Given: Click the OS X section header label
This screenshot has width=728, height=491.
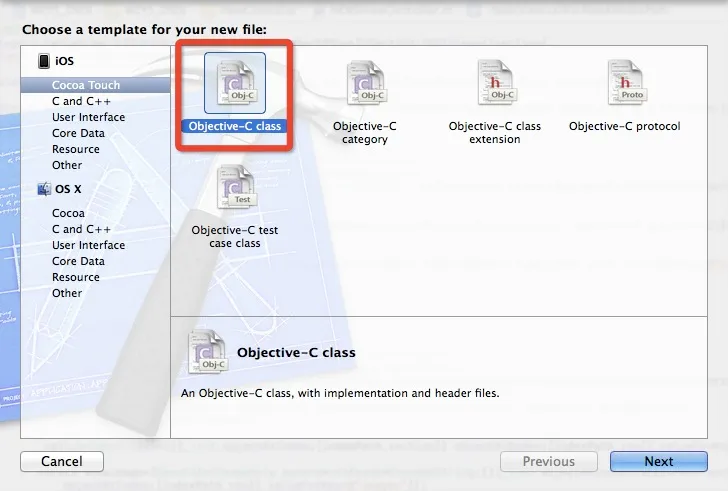Looking at the screenshot, I should point(68,189).
